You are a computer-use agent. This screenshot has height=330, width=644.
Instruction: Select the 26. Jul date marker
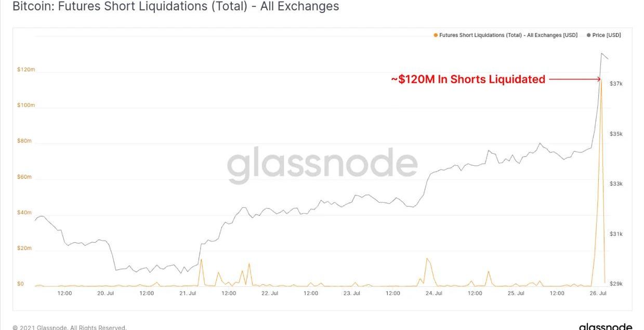(598, 293)
